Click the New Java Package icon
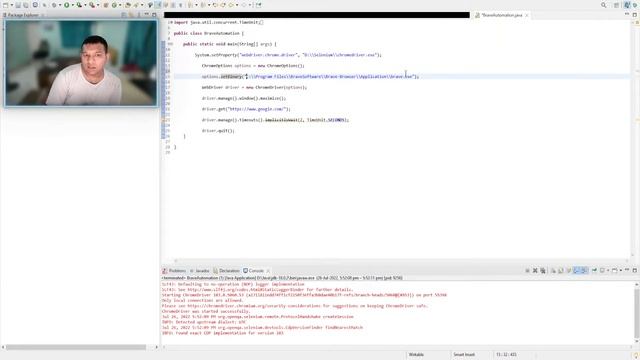Image resolution: width=640 pixels, height=360 pixels. (x=106, y=5)
